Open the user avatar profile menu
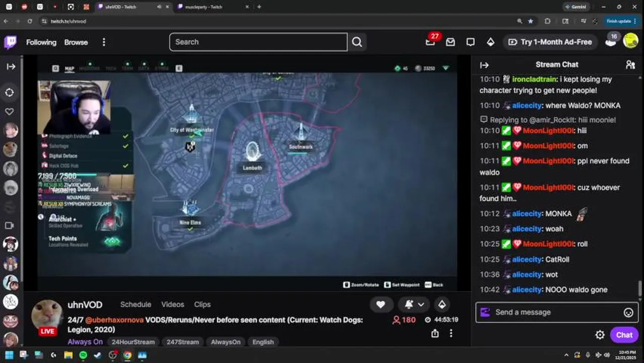Image resolution: width=644 pixels, height=363 pixels. coord(630,41)
